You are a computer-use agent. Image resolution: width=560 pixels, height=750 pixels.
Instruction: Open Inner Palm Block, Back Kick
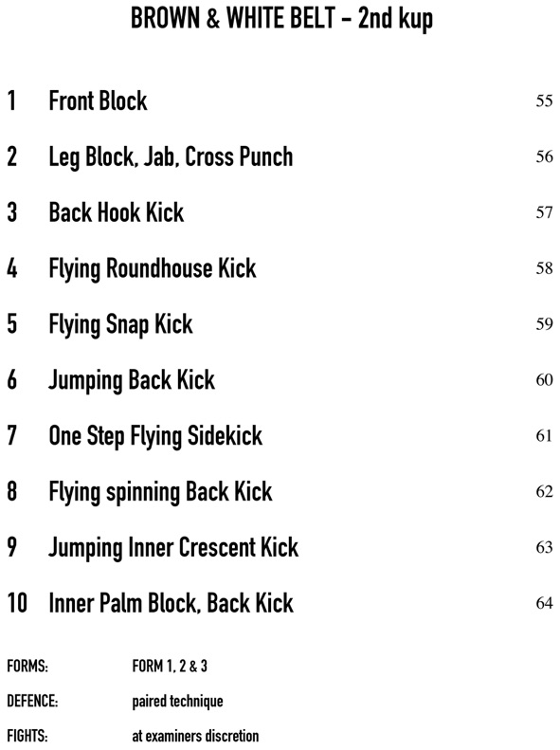(172, 603)
